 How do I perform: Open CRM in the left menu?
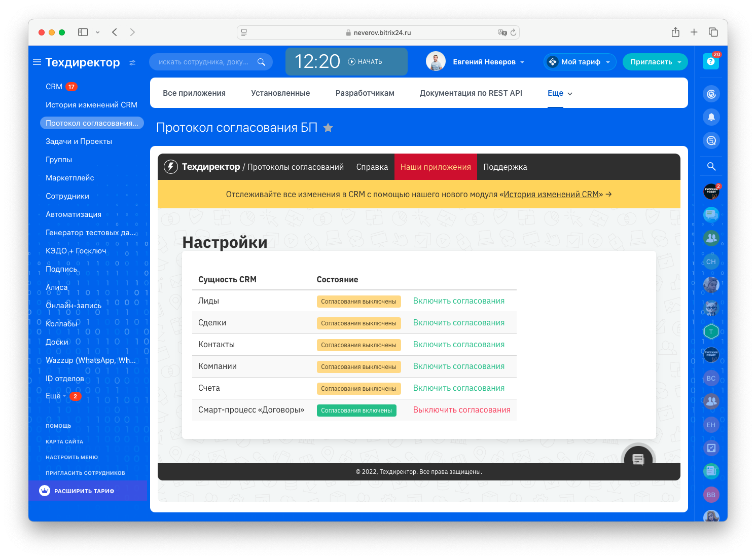54,87
